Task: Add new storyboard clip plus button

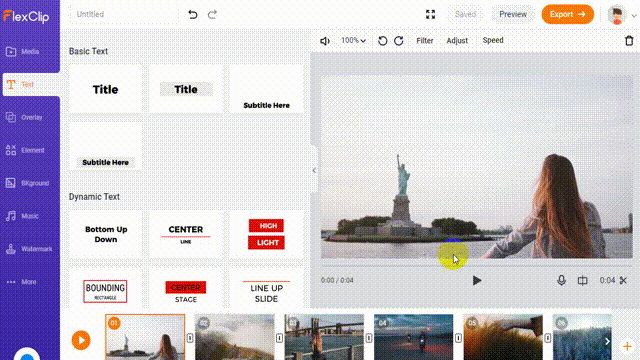Action: 627,347
